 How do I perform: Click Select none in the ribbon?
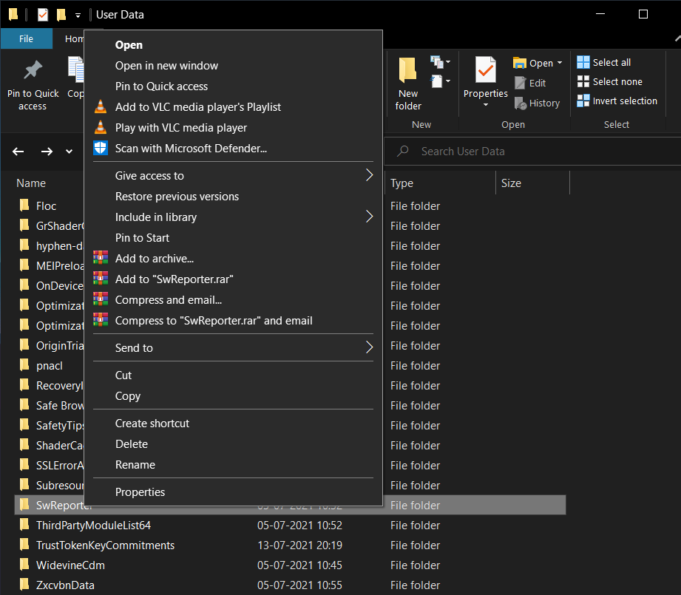609,82
